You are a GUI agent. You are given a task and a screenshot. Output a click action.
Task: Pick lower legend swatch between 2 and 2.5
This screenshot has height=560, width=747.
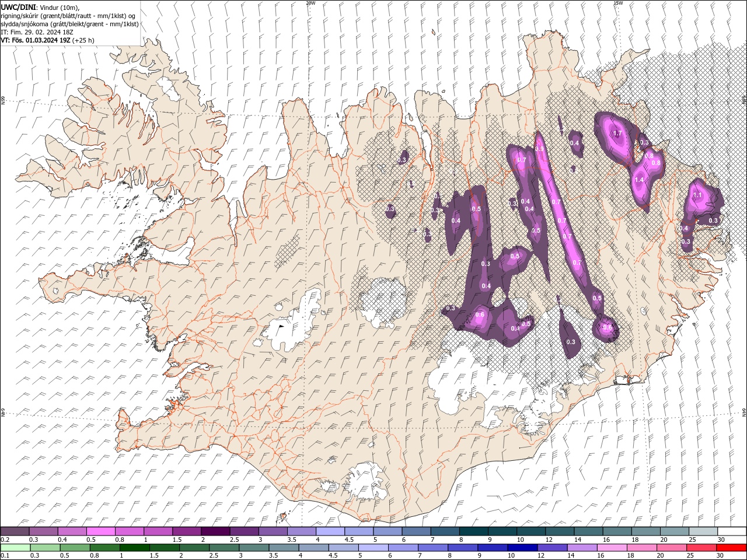tap(194, 548)
